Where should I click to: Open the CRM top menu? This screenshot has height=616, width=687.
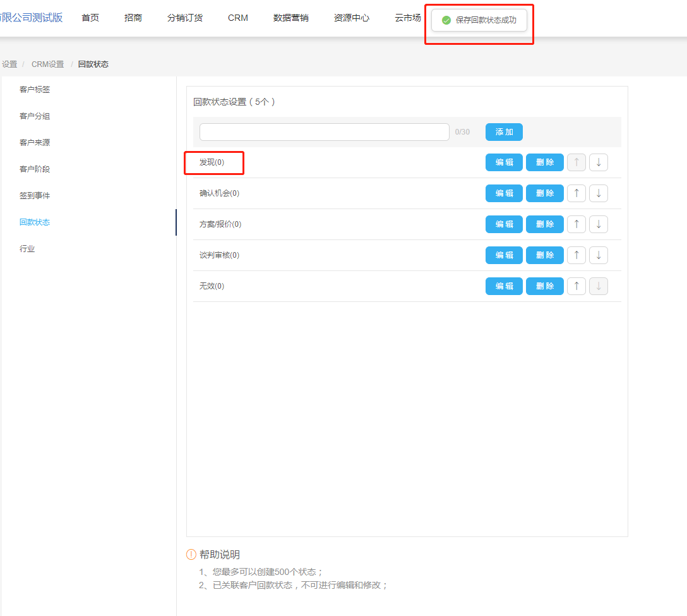click(238, 18)
